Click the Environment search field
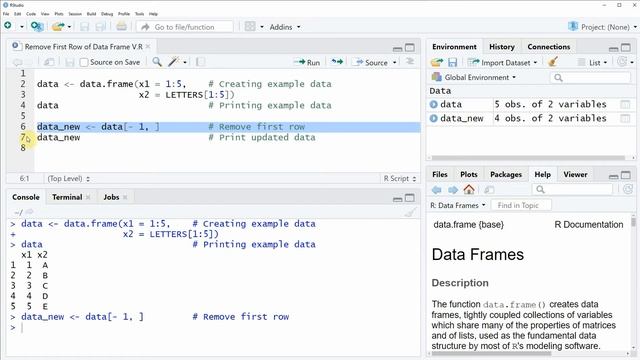This screenshot has height=360, width=640. [590, 78]
